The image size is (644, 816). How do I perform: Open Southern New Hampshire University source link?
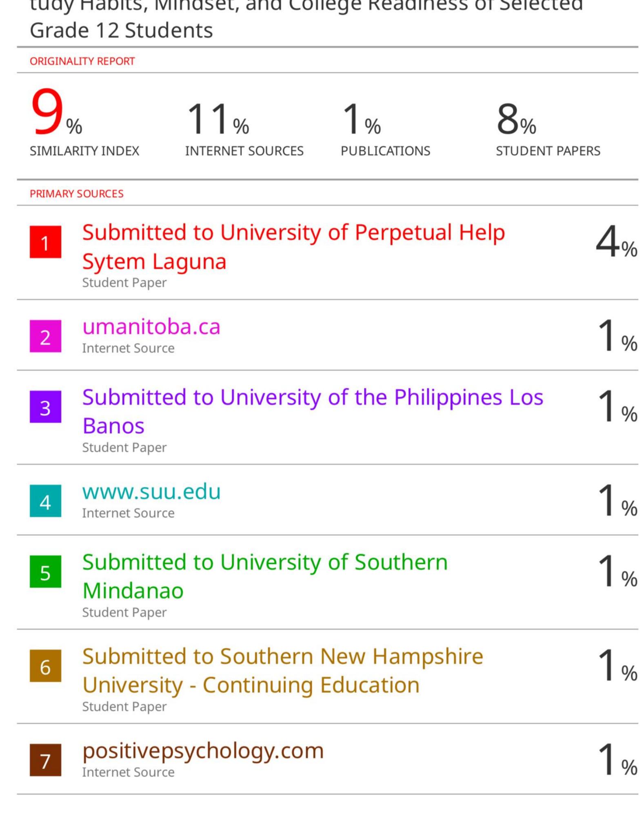coord(282,670)
